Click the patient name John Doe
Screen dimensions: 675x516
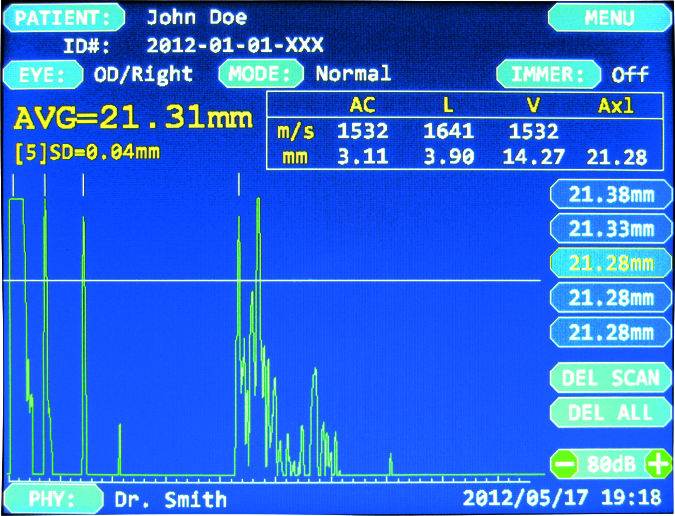tap(197, 18)
